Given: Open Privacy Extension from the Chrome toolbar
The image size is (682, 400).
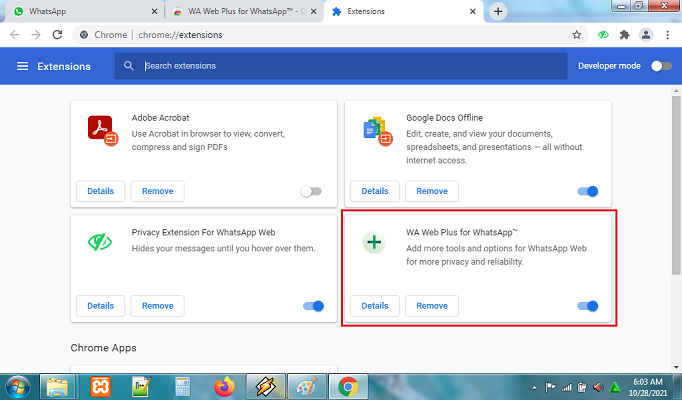Looking at the screenshot, I should pos(603,35).
